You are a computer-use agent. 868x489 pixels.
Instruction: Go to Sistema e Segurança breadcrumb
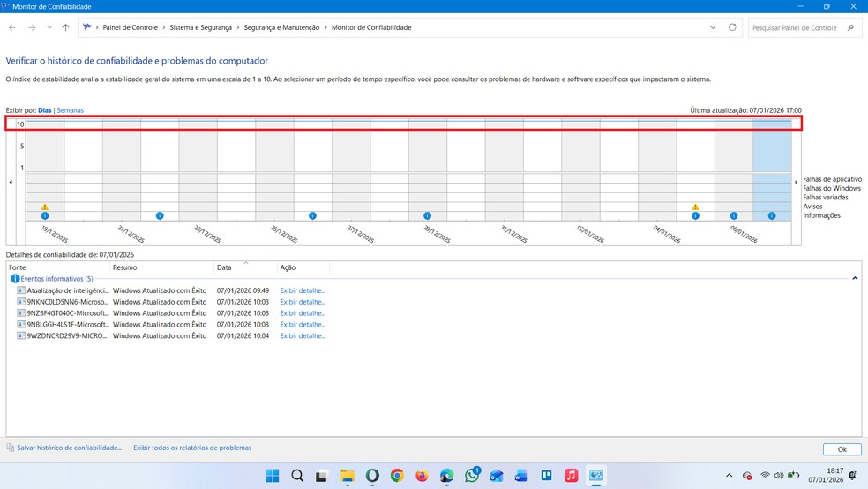coord(200,27)
